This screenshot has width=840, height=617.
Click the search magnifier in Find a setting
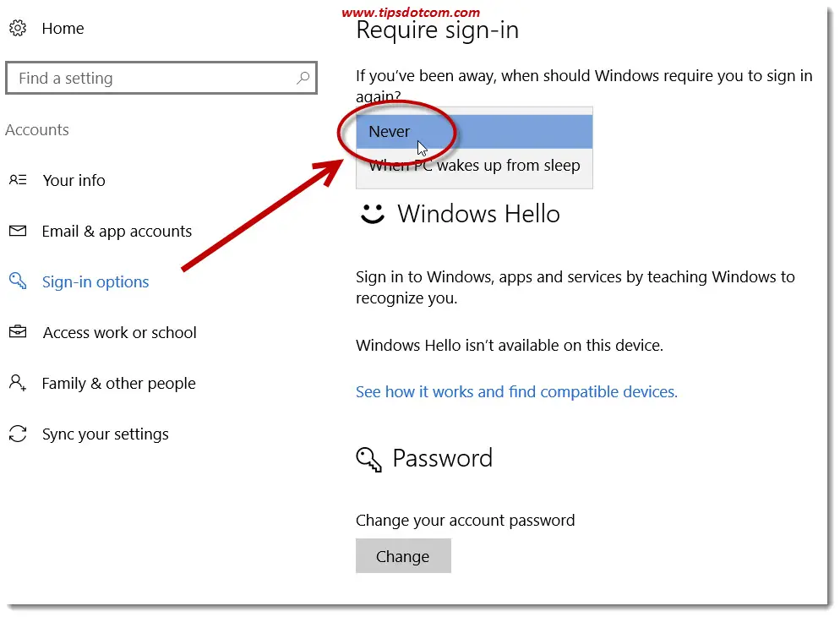303,77
